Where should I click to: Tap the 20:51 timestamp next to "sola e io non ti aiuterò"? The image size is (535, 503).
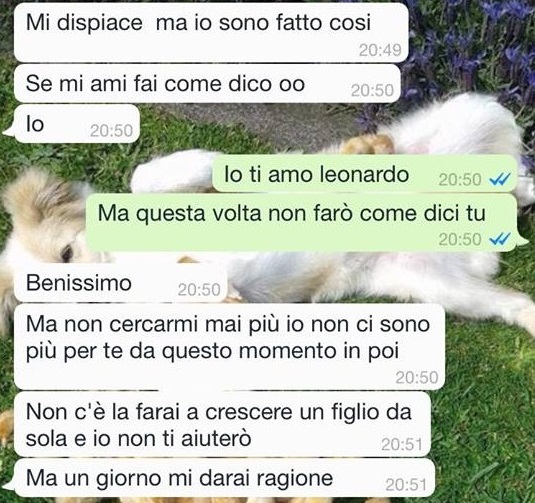click(402, 445)
